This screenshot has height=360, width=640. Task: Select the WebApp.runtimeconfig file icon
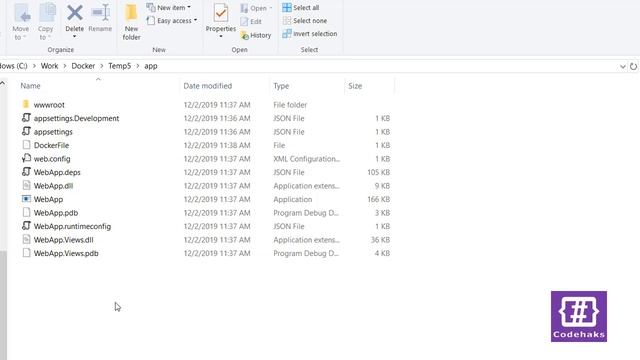point(26,226)
